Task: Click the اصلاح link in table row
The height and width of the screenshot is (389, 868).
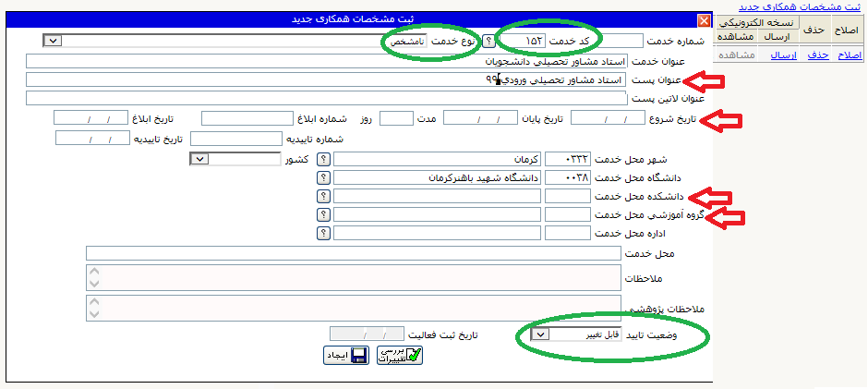Action: point(849,56)
